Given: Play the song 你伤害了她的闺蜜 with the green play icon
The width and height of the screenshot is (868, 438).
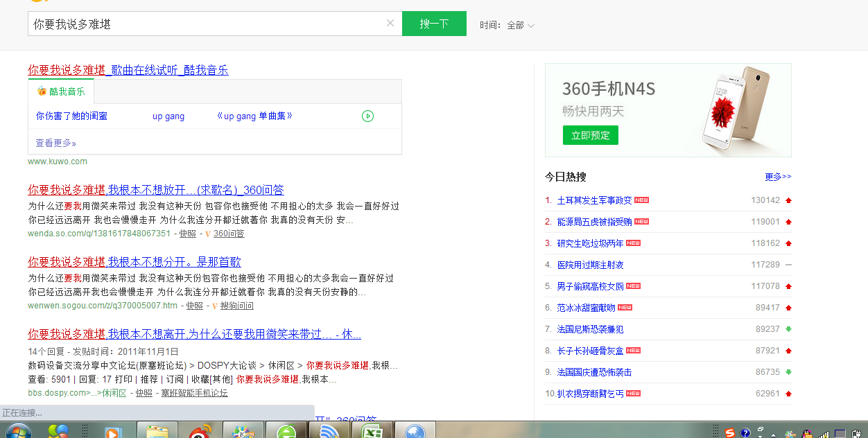Looking at the screenshot, I should click(x=367, y=116).
